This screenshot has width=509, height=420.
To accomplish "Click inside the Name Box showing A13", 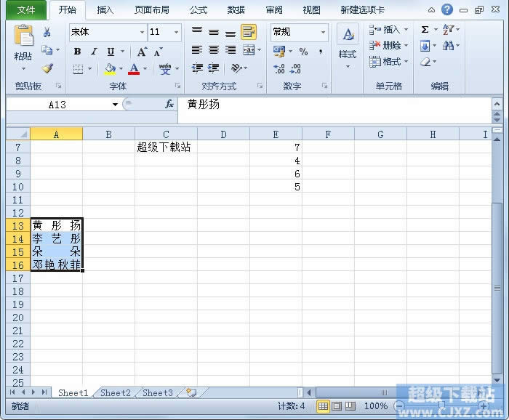I will [57, 105].
